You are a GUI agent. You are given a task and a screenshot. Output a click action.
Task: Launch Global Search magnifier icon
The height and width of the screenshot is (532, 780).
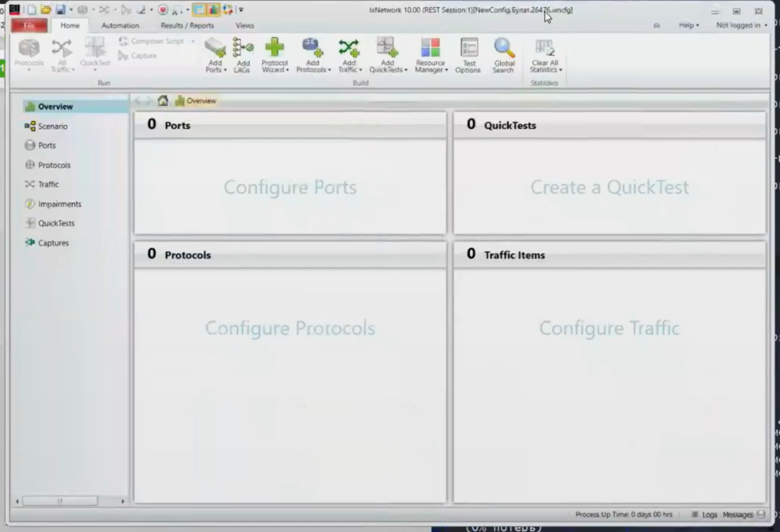click(503, 49)
